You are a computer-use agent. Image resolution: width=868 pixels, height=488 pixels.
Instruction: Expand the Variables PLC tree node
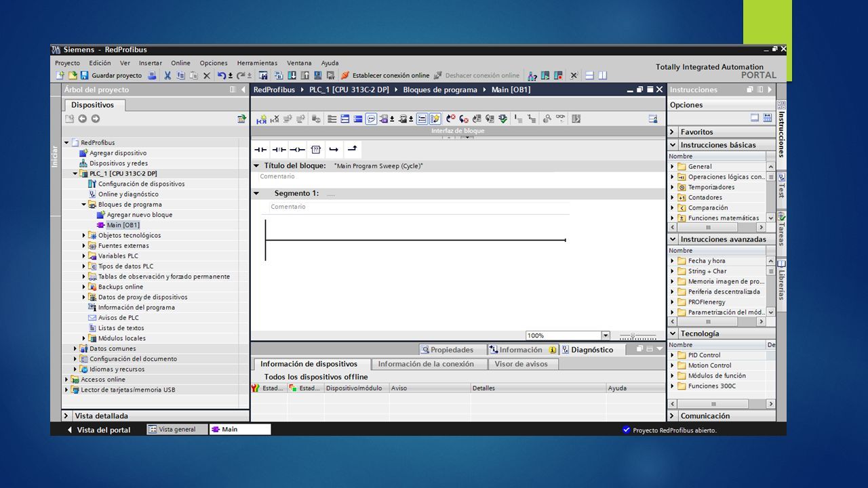coord(84,256)
